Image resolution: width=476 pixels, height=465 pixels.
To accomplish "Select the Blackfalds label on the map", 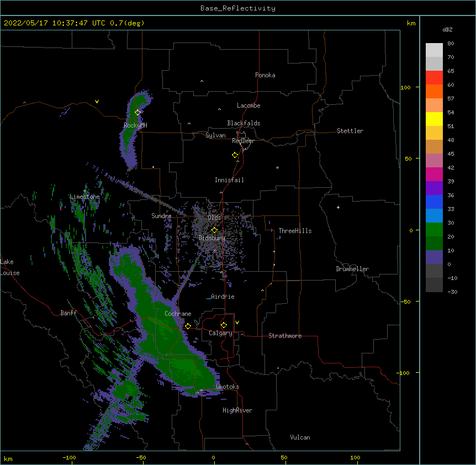I will point(244,123).
